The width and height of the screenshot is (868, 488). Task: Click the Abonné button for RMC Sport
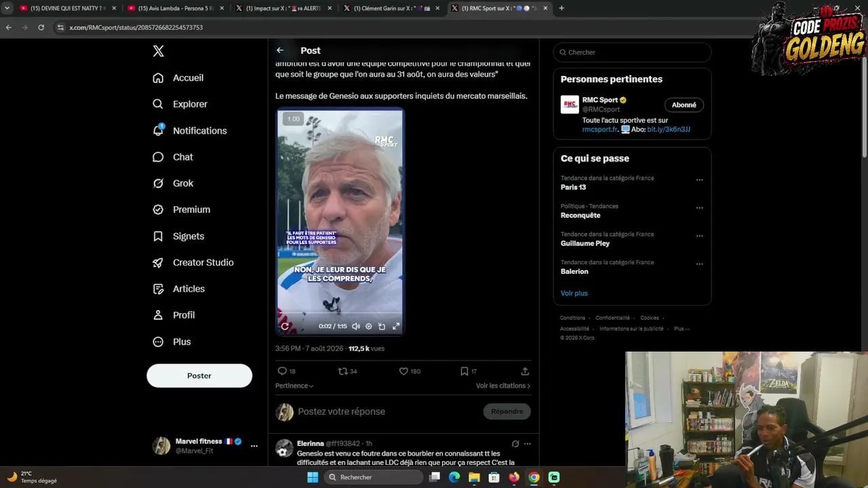coord(684,105)
